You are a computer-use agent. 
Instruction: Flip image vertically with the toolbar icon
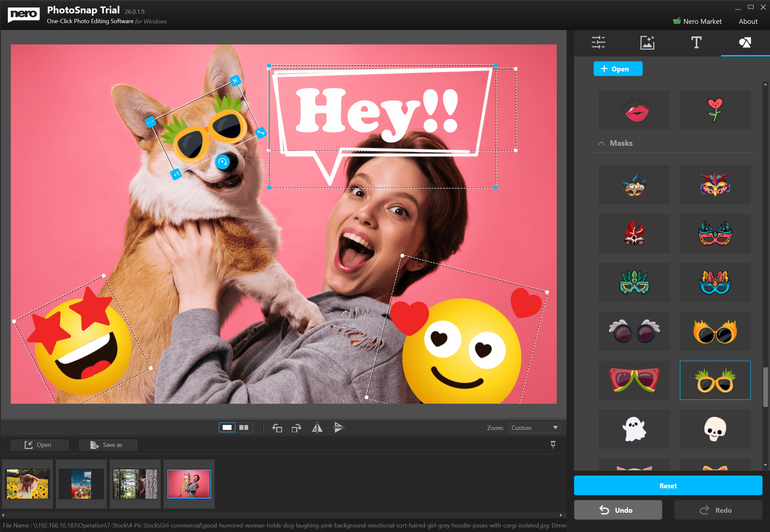click(x=338, y=427)
